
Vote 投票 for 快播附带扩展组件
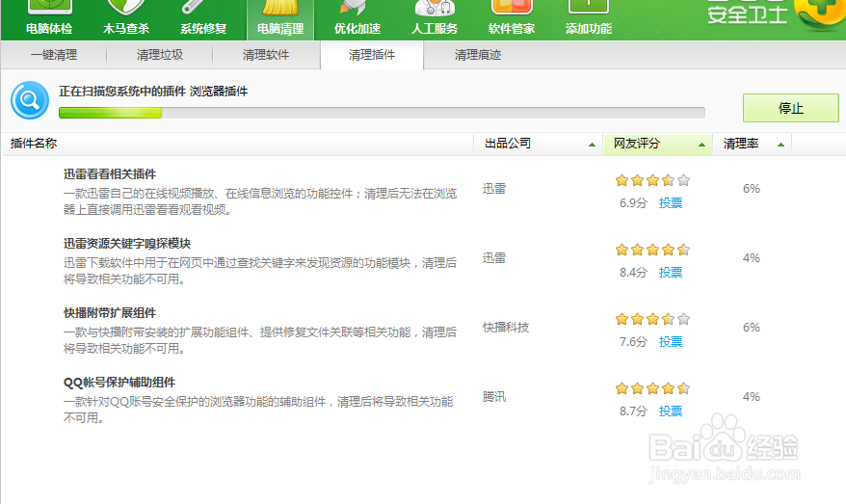point(671,341)
